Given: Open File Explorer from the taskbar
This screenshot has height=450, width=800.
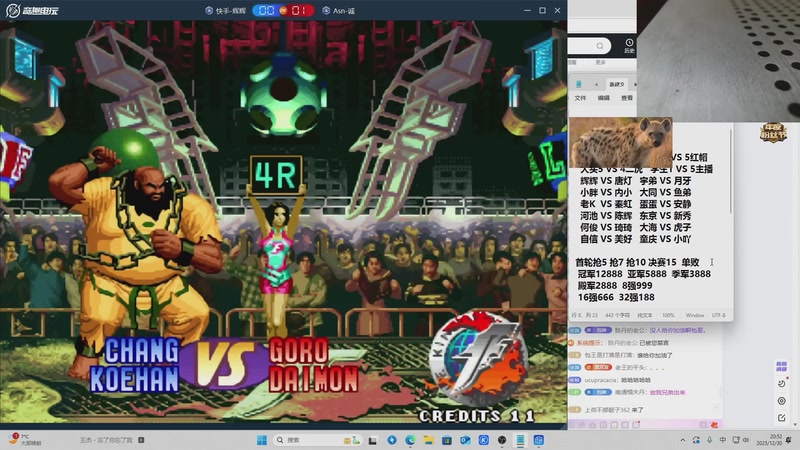Looking at the screenshot, I should [x=429, y=440].
